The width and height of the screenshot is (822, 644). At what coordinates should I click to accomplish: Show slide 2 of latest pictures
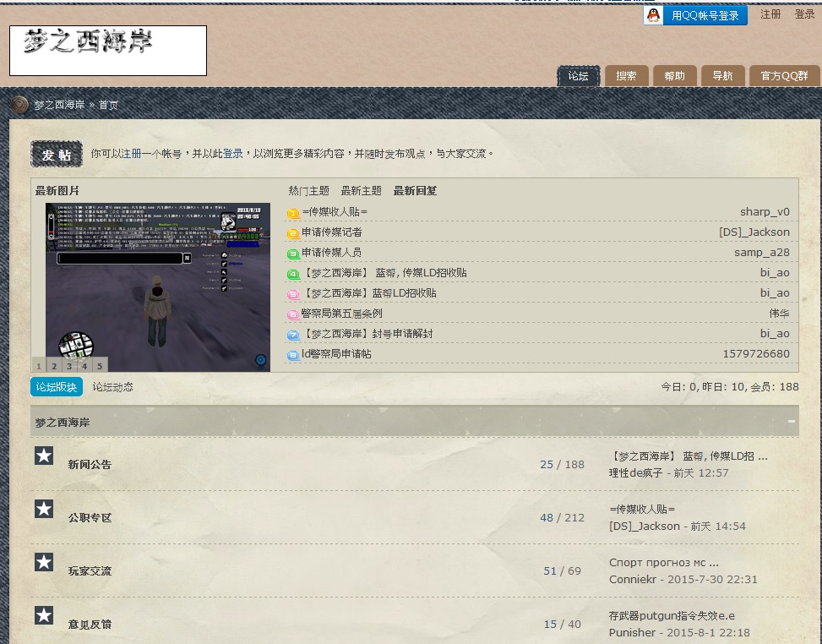[54, 366]
